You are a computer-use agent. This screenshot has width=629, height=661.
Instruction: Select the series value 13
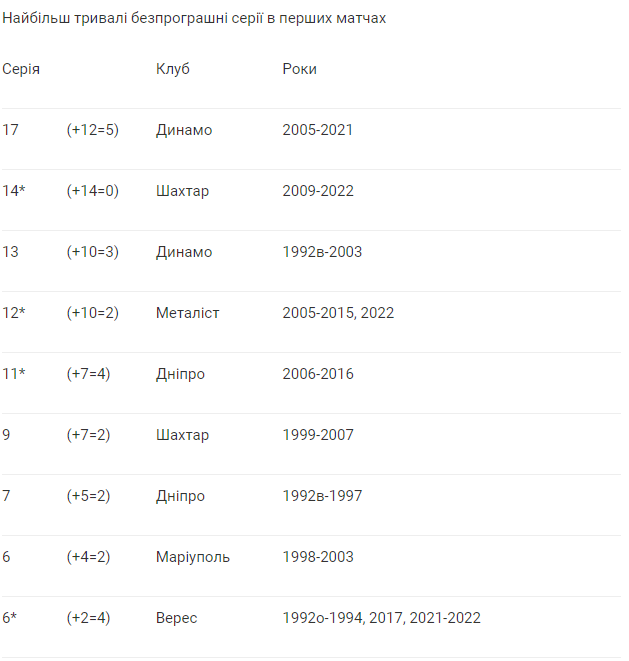coord(11,252)
